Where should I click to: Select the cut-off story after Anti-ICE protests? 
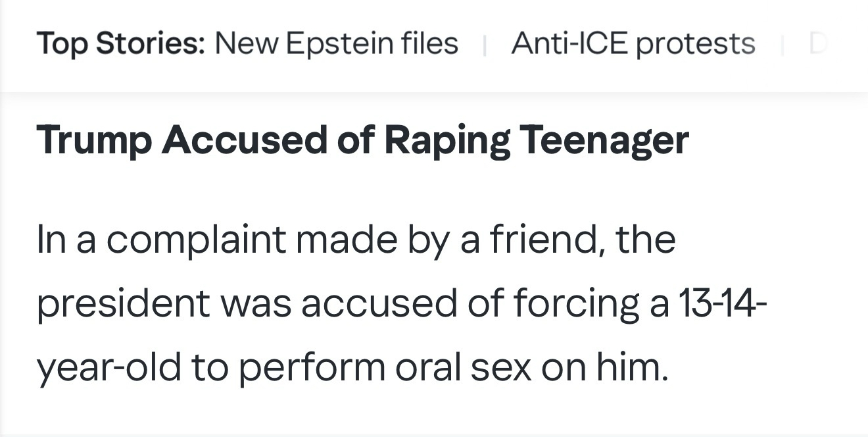click(x=817, y=44)
